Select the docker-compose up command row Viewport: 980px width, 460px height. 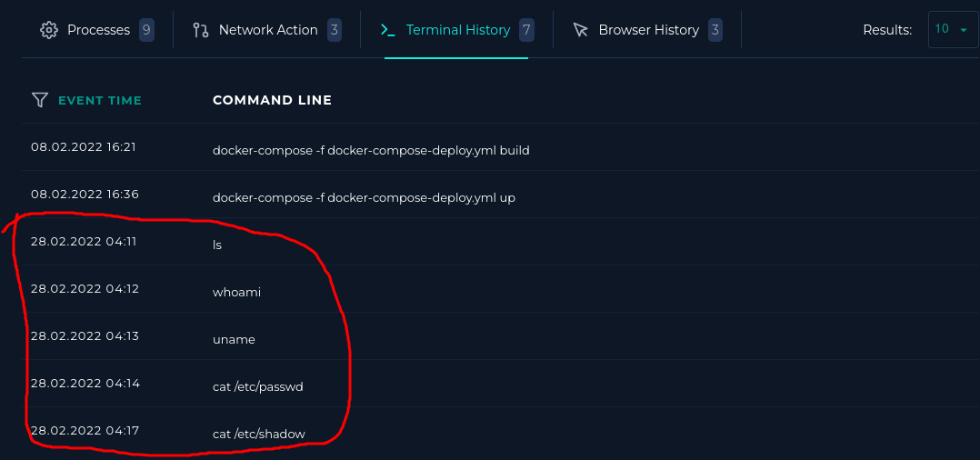click(x=500, y=195)
